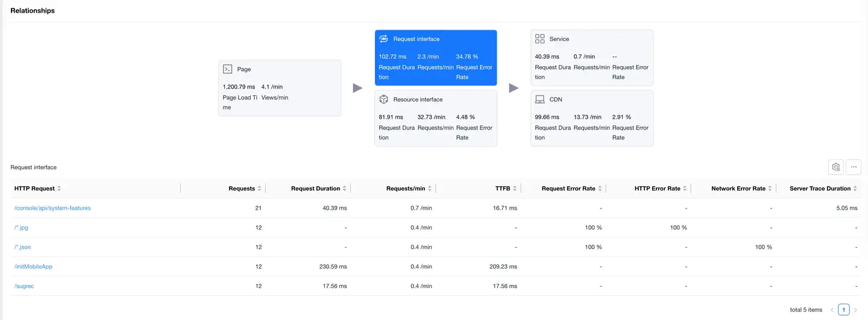This screenshot has width=868, height=320.
Task: Sort by TTFB column
Action: coord(515,189)
